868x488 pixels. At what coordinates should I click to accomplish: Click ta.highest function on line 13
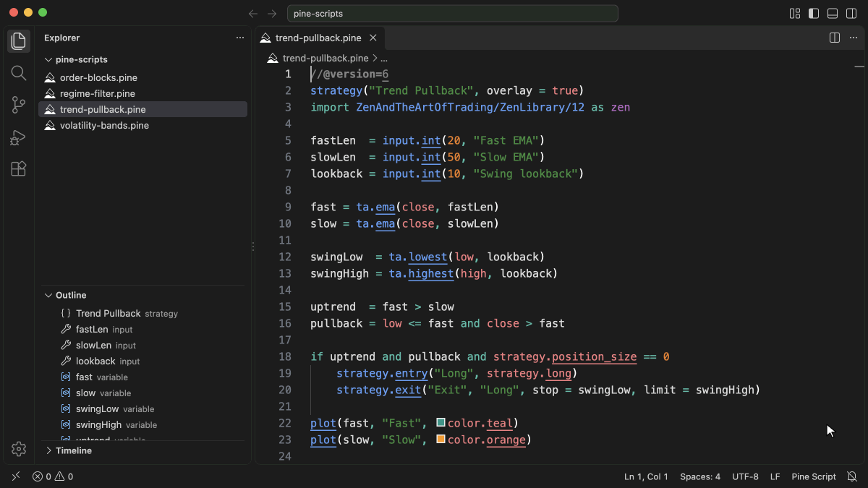(x=421, y=273)
